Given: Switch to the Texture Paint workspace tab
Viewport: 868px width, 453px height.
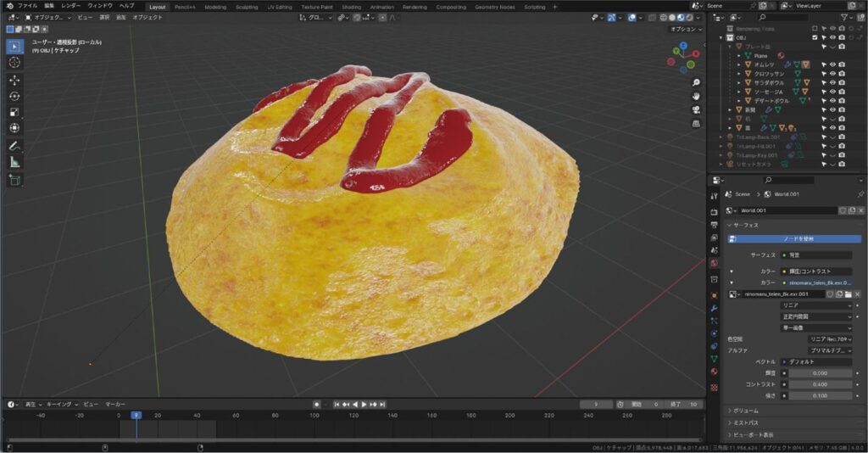Looking at the screenshot, I should 317,7.
